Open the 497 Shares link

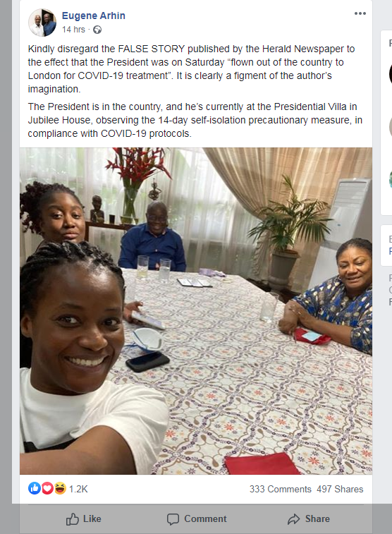pyautogui.click(x=340, y=489)
